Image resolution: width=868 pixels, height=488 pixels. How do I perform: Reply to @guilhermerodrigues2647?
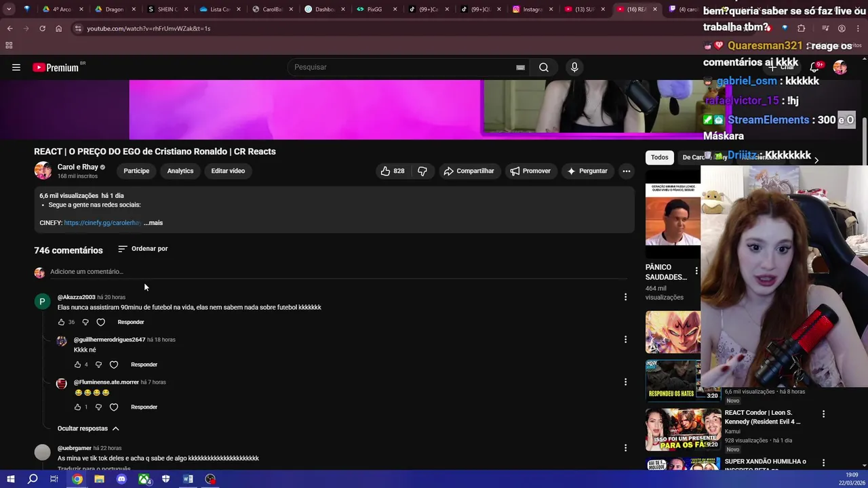144,365
